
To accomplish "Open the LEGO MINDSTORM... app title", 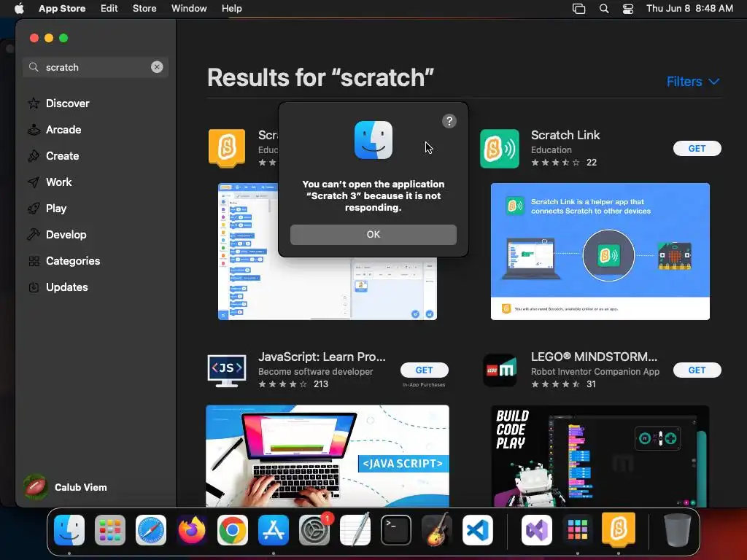I will 594,357.
